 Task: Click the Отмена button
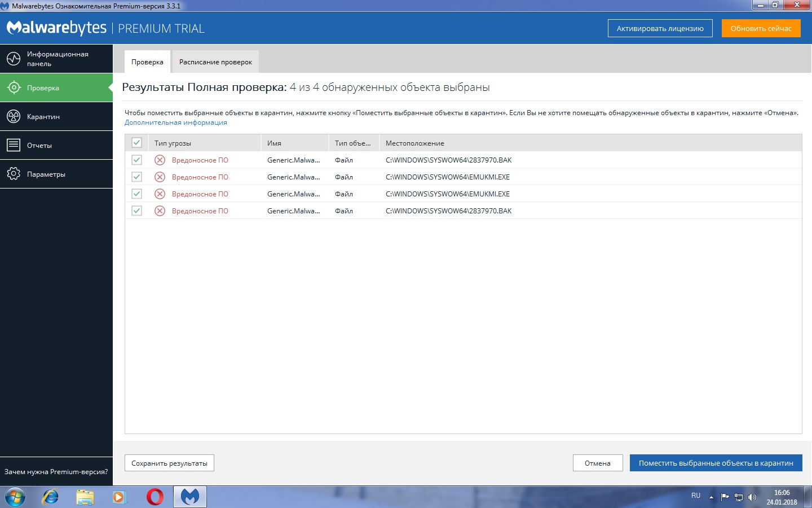click(x=598, y=463)
